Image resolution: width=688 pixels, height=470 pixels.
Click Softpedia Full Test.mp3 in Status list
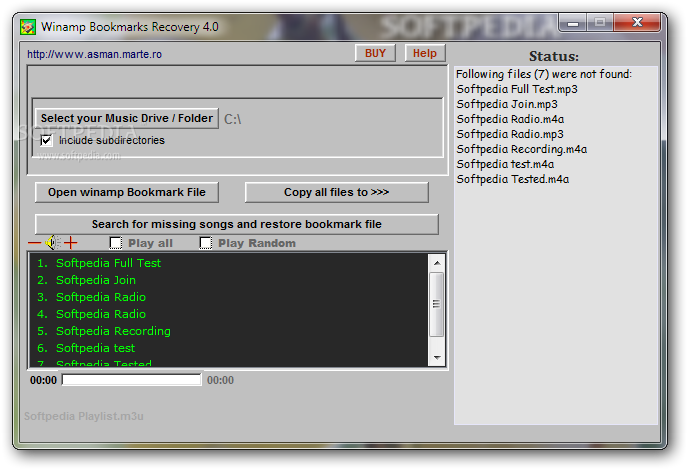point(517,89)
